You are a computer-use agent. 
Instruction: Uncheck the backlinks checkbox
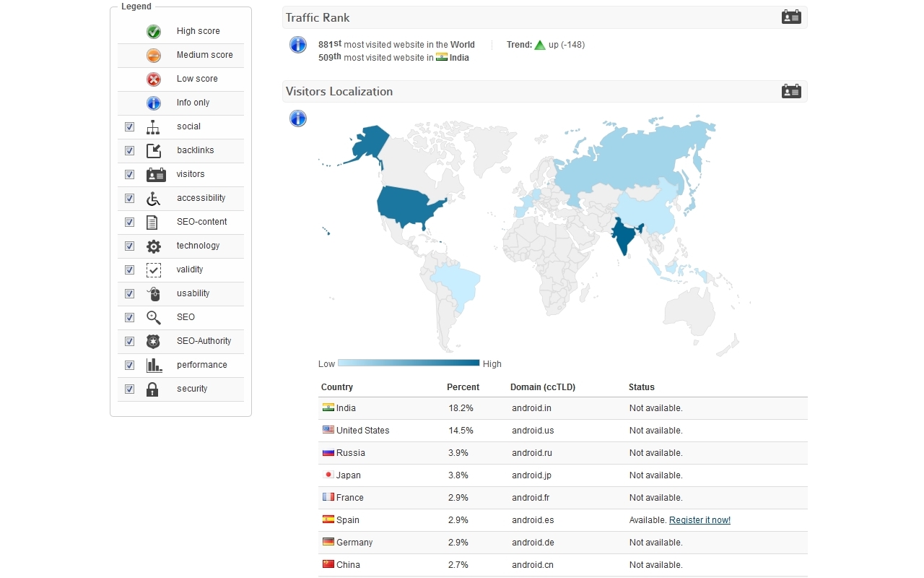(x=129, y=150)
